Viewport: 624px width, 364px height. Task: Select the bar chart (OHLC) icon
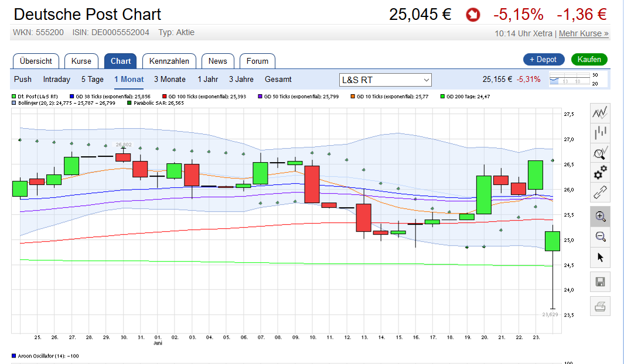coord(600,133)
